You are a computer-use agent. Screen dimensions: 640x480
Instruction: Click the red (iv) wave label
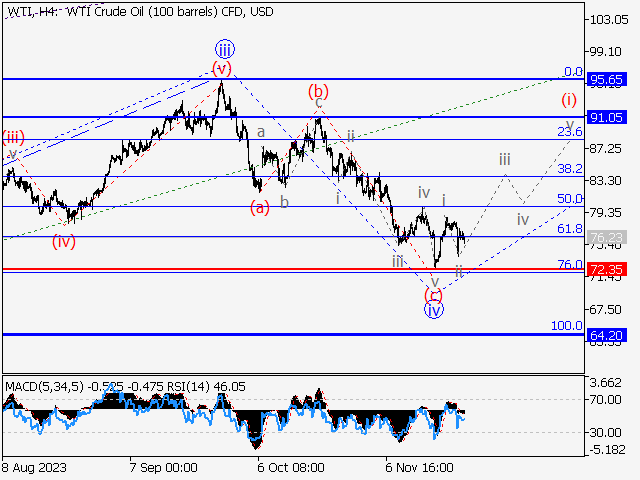point(64,242)
